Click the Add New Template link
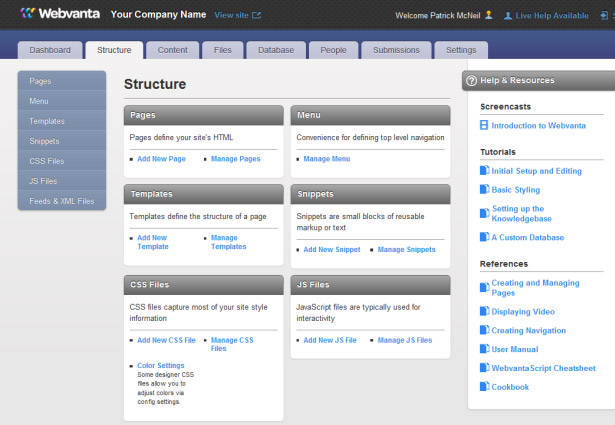This screenshot has height=425, width=615. pyautogui.click(x=153, y=242)
